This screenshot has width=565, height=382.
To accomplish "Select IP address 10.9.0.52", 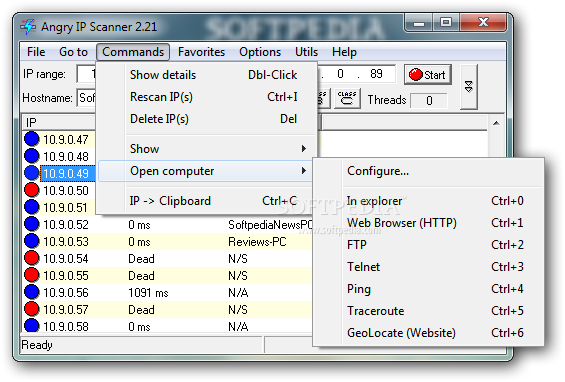I will tap(66, 225).
